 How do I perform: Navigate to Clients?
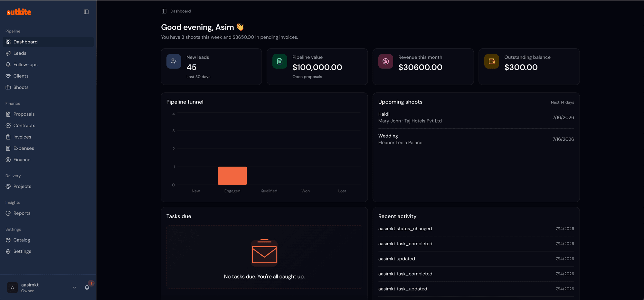click(48, 76)
